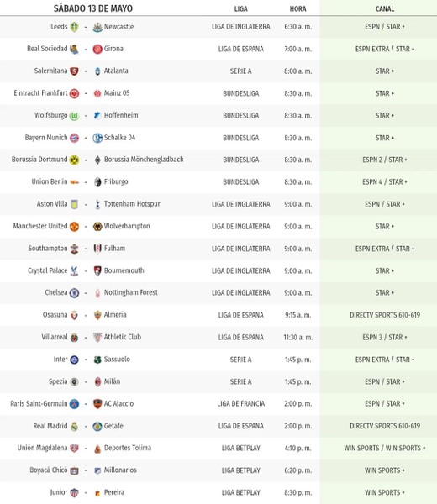Image resolution: width=437 pixels, height=504 pixels.
Task: Click the LIGA column header
Action: [241, 9]
